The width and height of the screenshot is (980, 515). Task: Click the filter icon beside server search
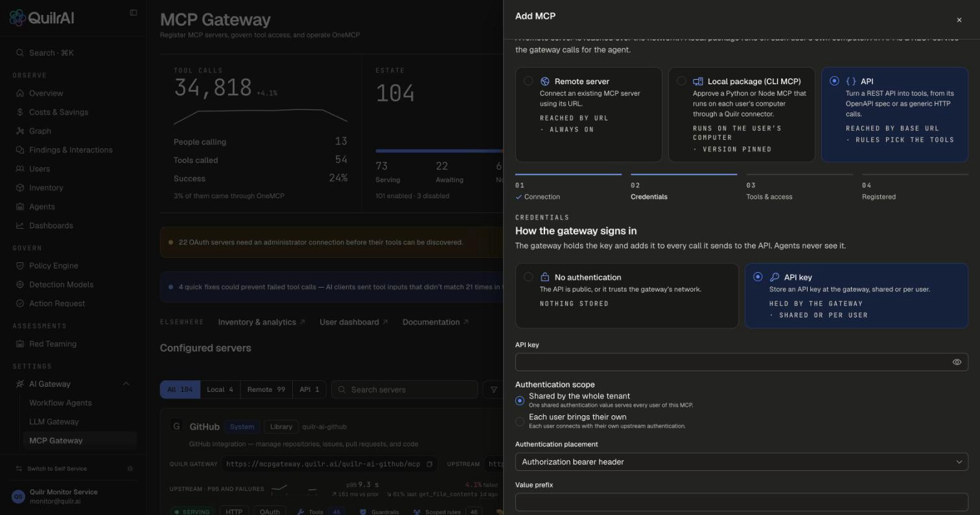click(494, 389)
